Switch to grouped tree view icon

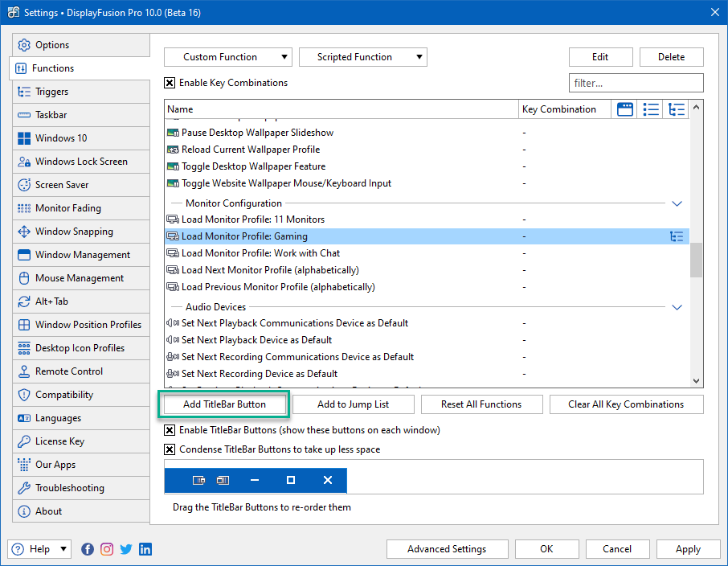677,109
